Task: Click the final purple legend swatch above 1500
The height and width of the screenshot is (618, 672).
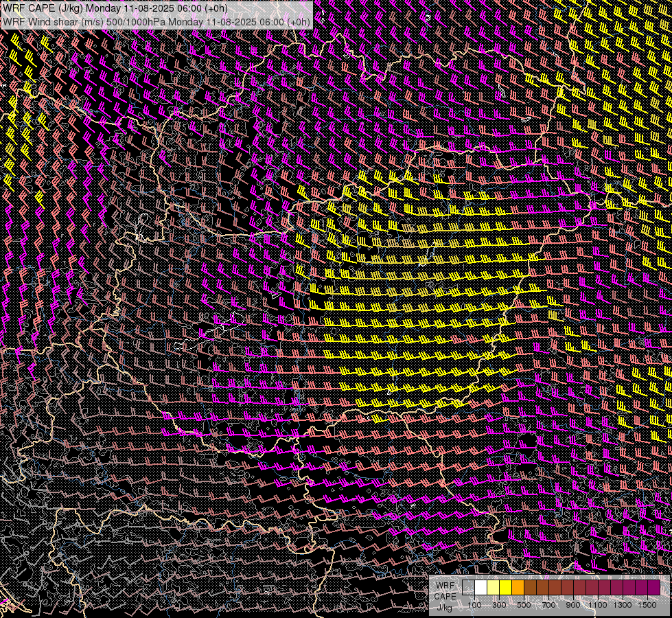Action: 654,588
